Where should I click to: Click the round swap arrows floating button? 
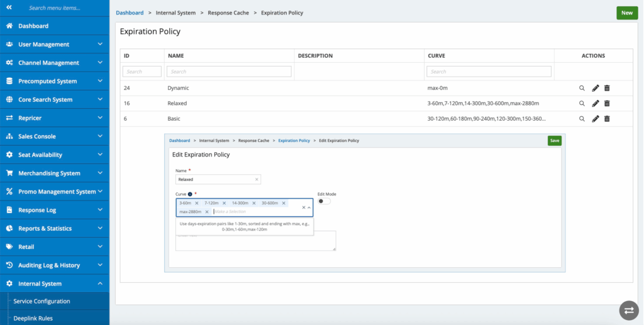tap(628, 310)
